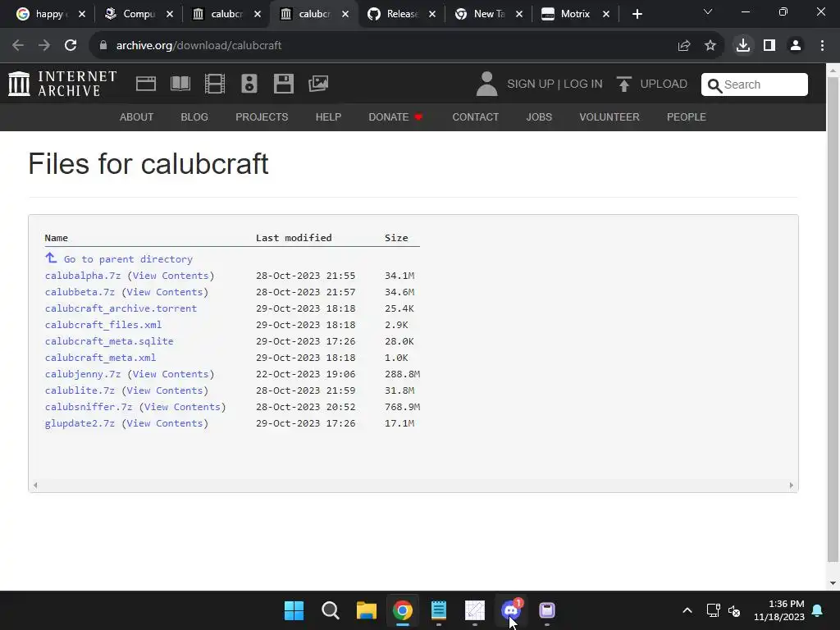
Task: Switch to the Motrix tab
Action: pyautogui.click(x=575, y=14)
